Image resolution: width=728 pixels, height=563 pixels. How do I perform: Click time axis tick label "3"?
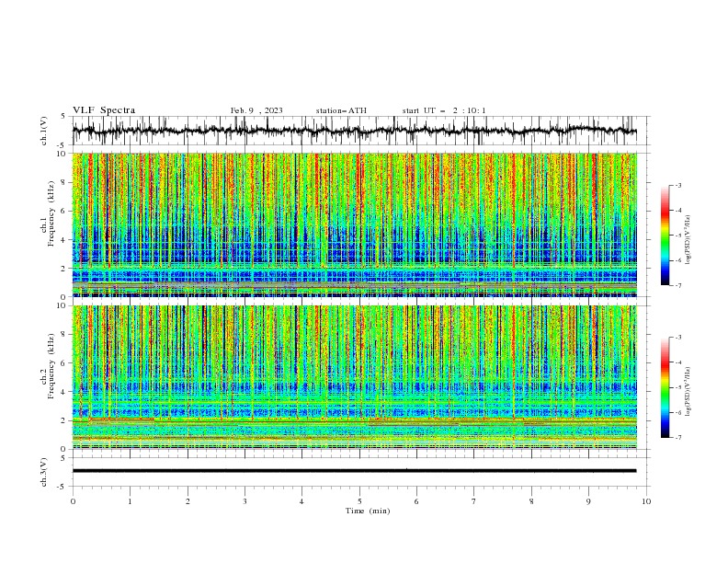click(245, 501)
